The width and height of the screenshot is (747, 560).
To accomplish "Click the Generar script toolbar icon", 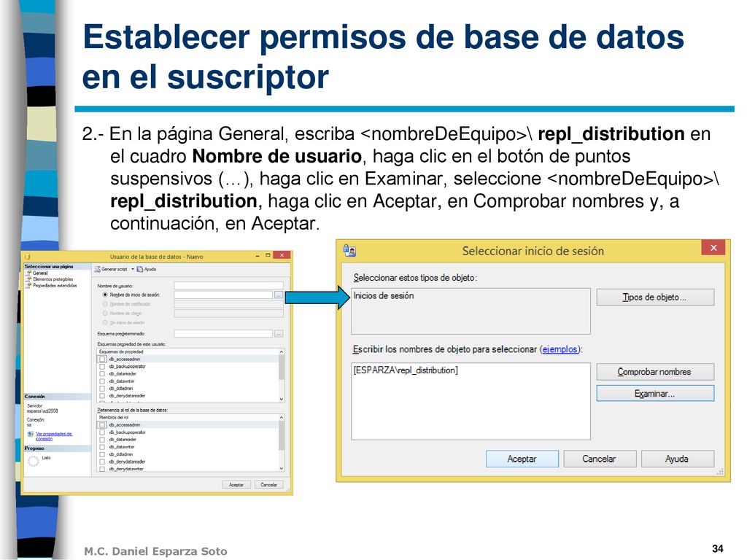I will (x=98, y=270).
